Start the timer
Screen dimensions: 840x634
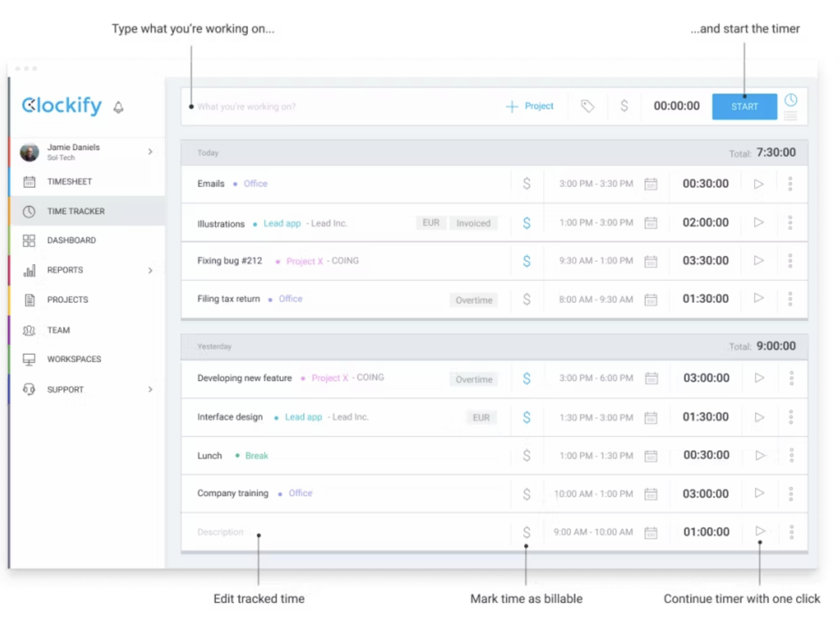tap(744, 106)
